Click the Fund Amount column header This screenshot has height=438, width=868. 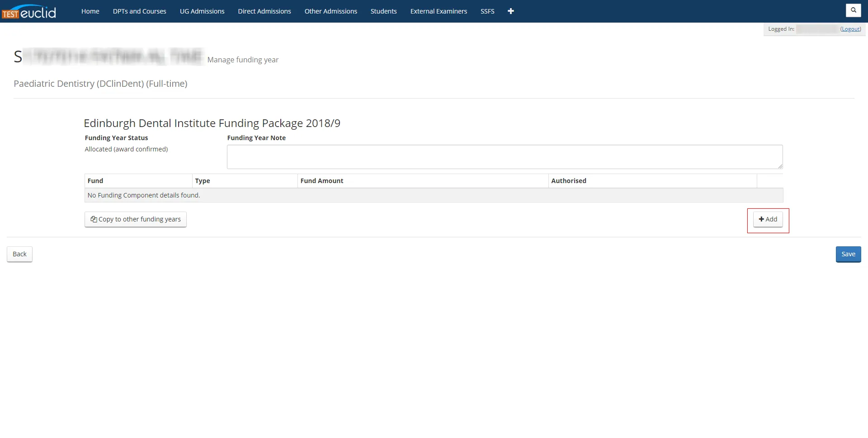point(321,181)
